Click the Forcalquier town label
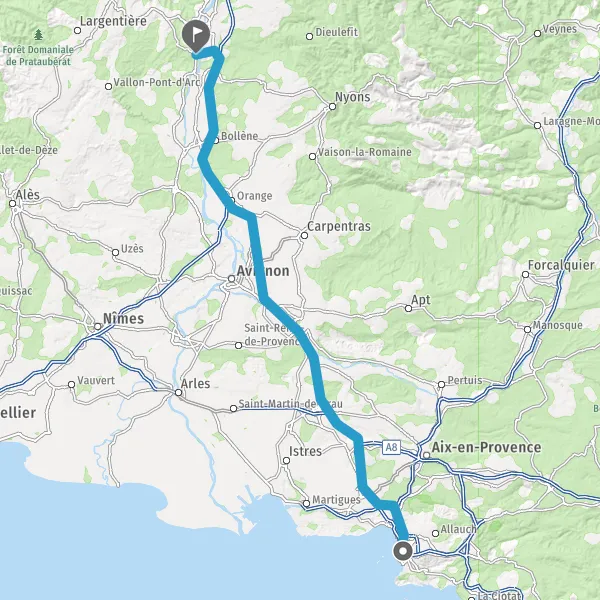This screenshot has height=600, width=600. (561, 265)
